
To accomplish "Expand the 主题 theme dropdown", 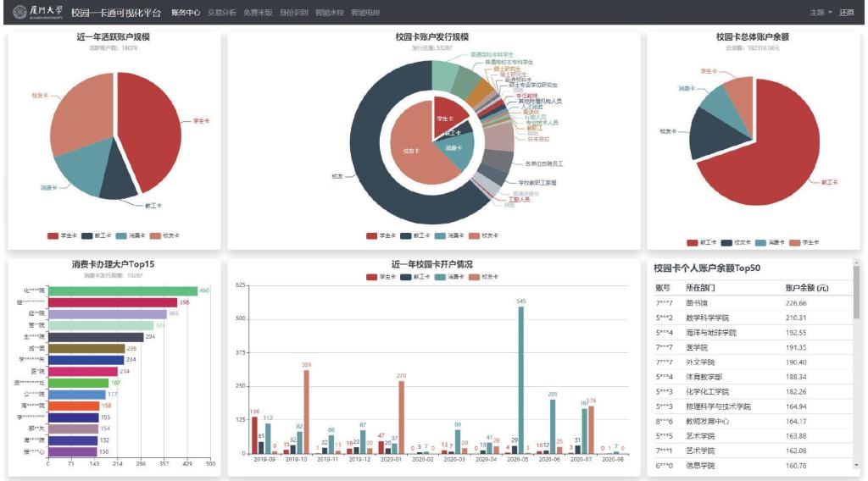I will coord(821,13).
